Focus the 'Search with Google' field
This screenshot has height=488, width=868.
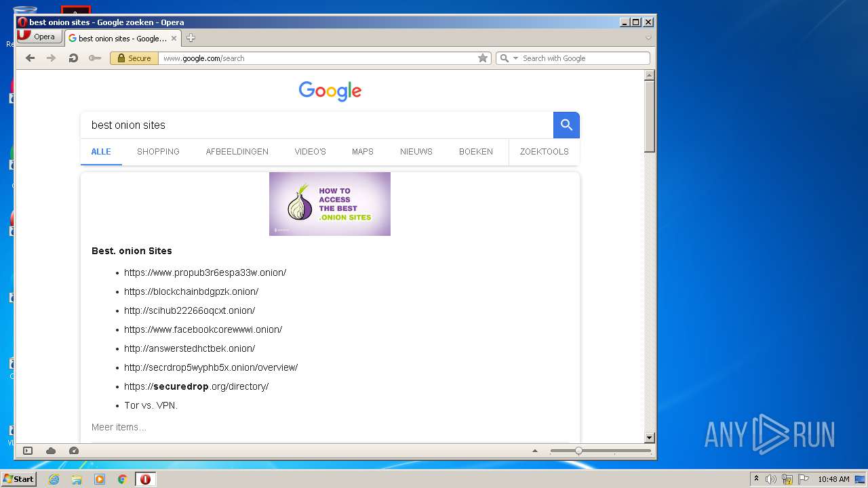tap(585, 58)
